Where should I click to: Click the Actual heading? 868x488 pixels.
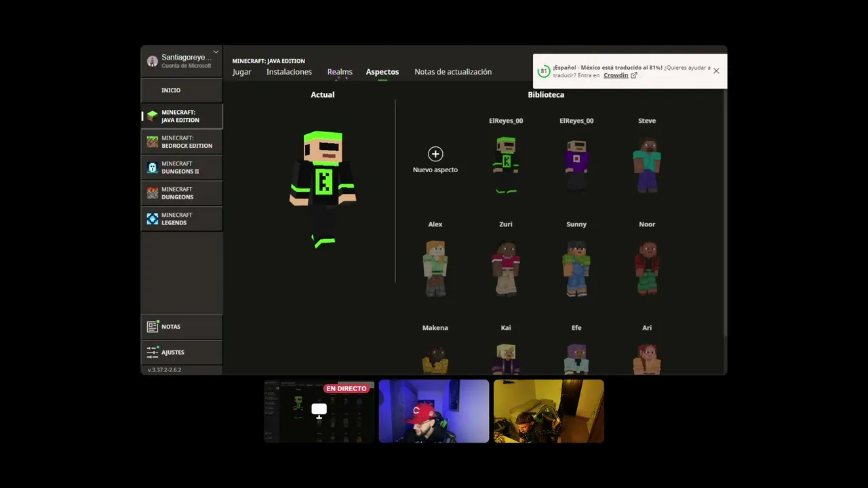click(x=323, y=95)
